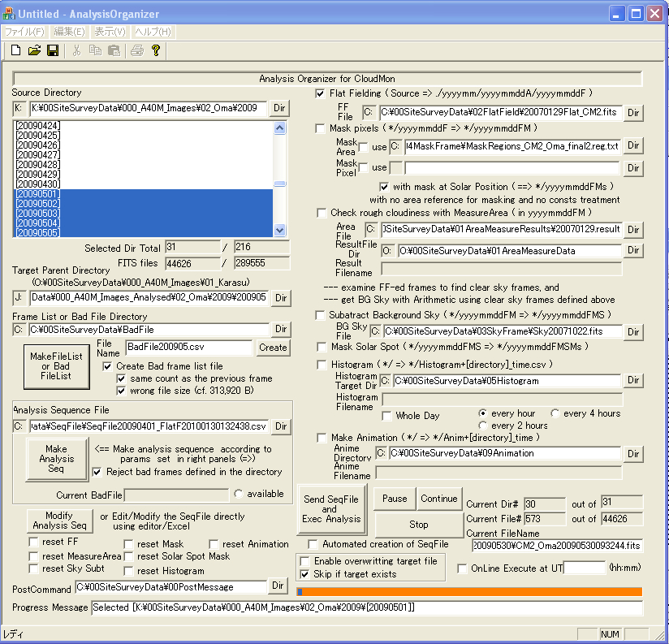Enable the Subtract Background Sky checkbox
Image resolution: width=669 pixels, height=644 pixels.
[321, 315]
